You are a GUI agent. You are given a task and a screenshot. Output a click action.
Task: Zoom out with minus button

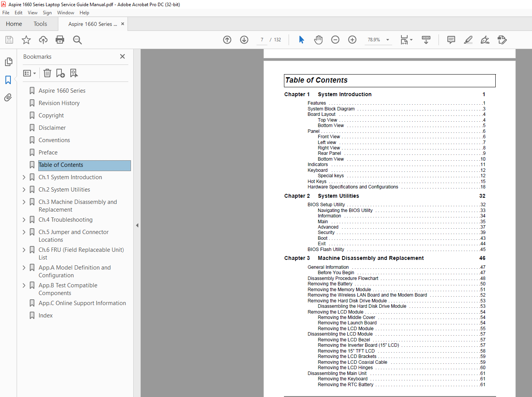[335, 40]
